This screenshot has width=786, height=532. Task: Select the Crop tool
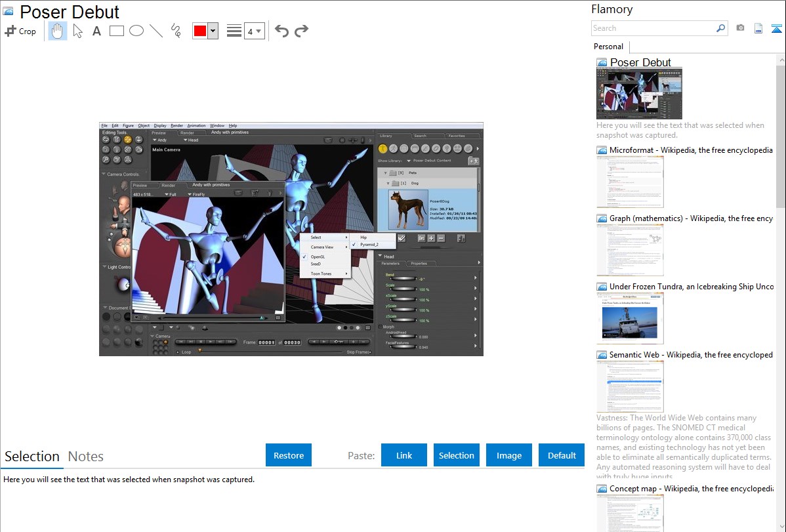click(20, 31)
